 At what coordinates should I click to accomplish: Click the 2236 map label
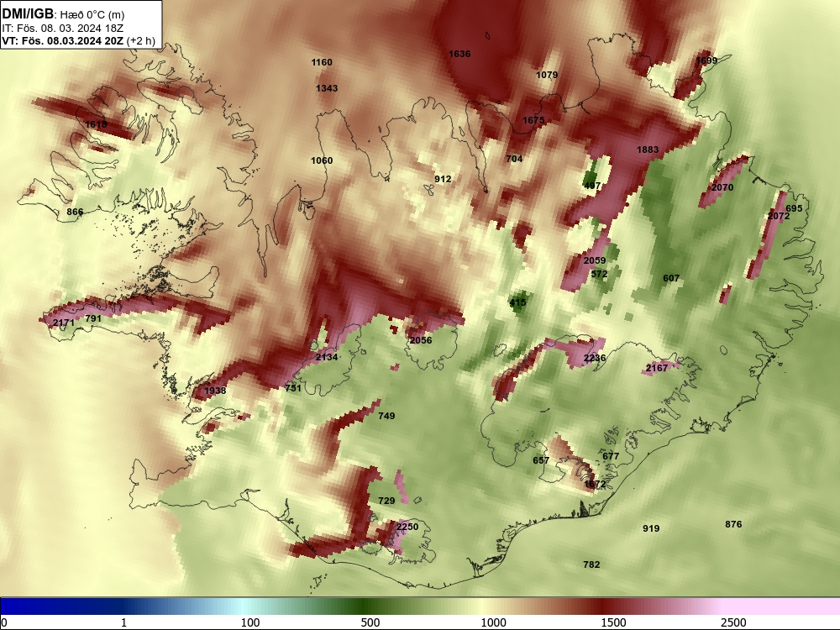tap(595, 359)
